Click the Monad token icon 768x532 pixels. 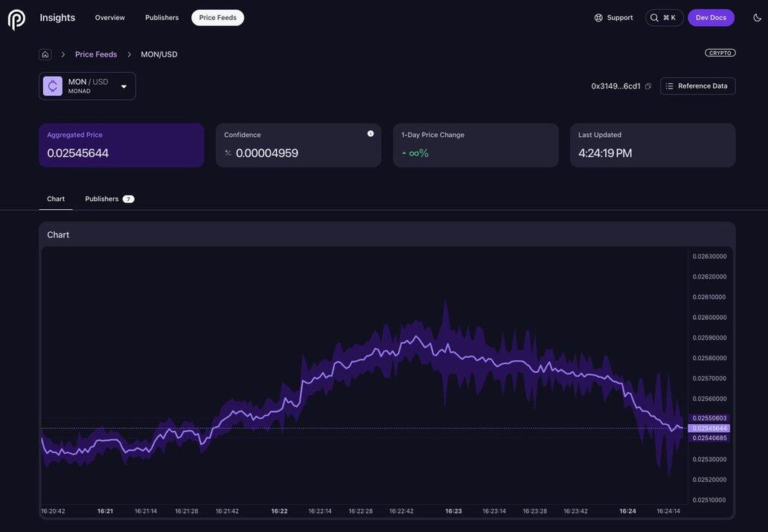click(x=53, y=86)
